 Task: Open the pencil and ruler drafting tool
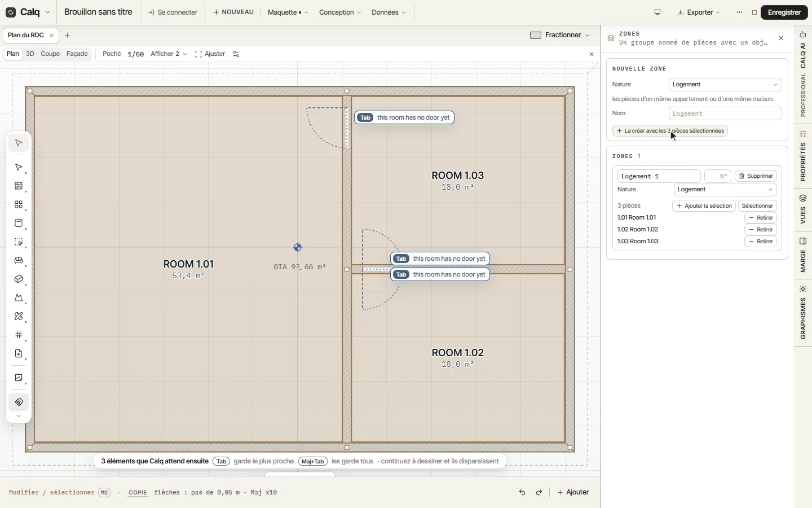tap(19, 316)
